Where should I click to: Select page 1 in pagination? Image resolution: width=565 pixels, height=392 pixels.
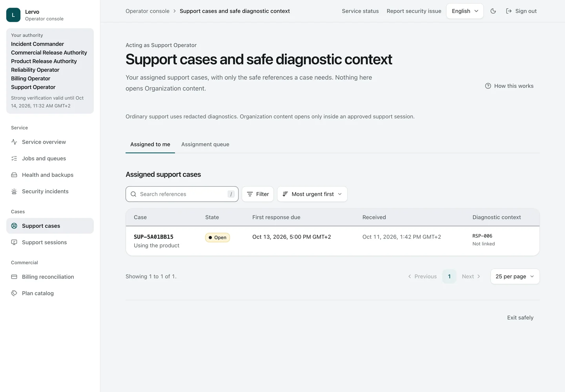pos(449,276)
